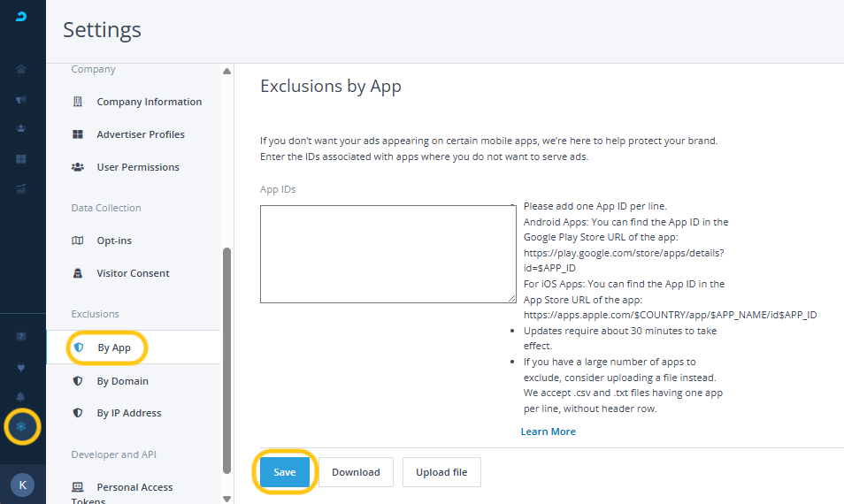844x504 pixels.
Task: Open help question mark icon
Action: coord(21,337)
